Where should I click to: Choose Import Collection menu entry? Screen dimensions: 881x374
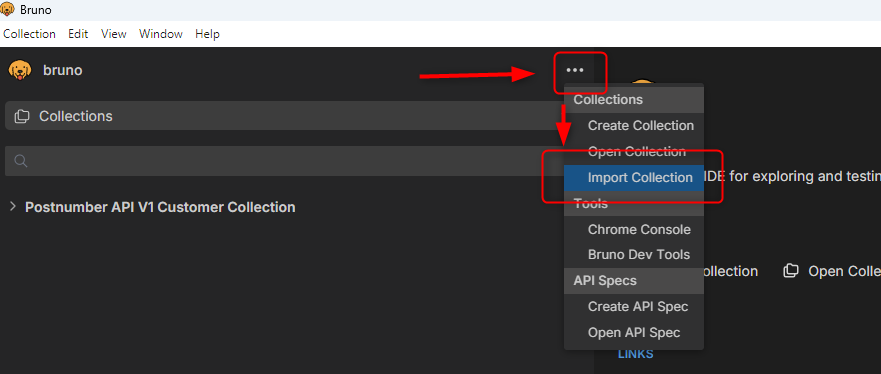click(x=634, y=177)
